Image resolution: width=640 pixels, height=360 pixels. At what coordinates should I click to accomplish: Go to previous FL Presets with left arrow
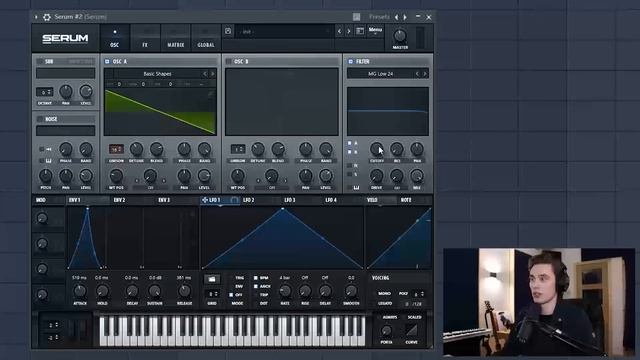click(396, 17)
